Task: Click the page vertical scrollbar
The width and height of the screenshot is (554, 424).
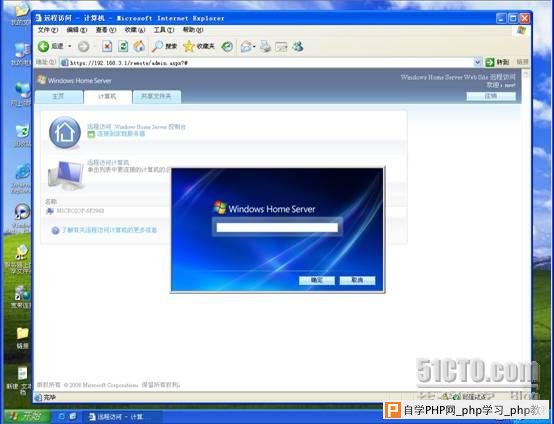Action: click(526, 230)
